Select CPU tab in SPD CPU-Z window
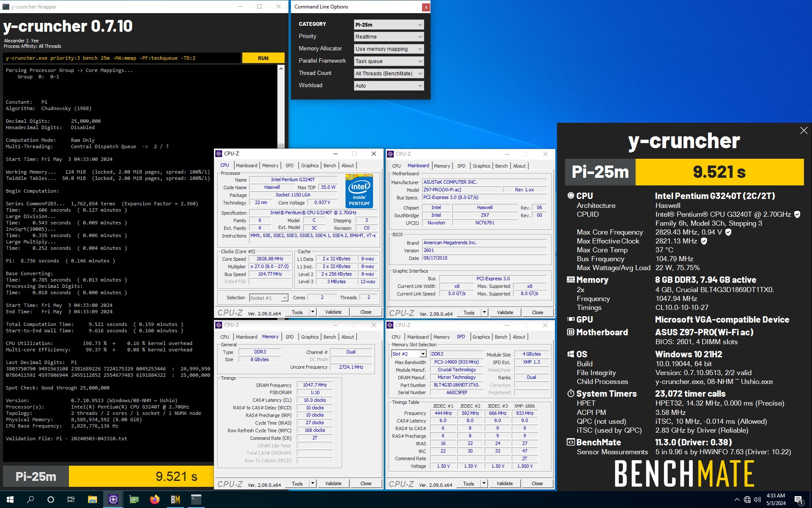The image size is (812, 508). 396,337
